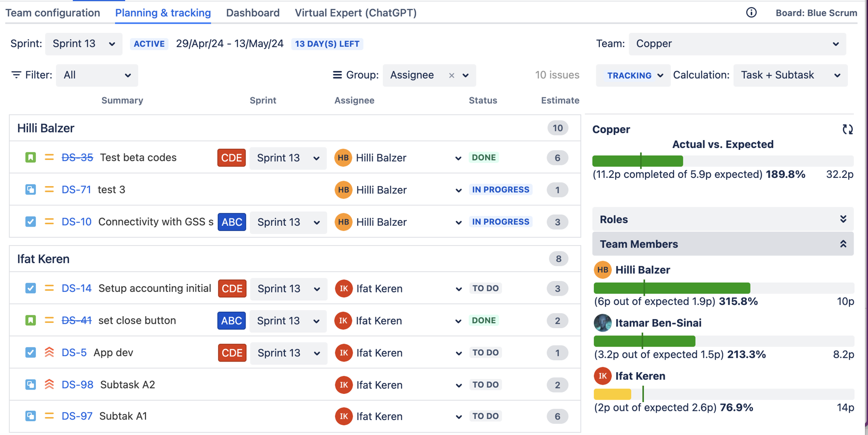868x435 pixels.
Task: Click the TRACKING button
Action: click(x=633, y=75)
